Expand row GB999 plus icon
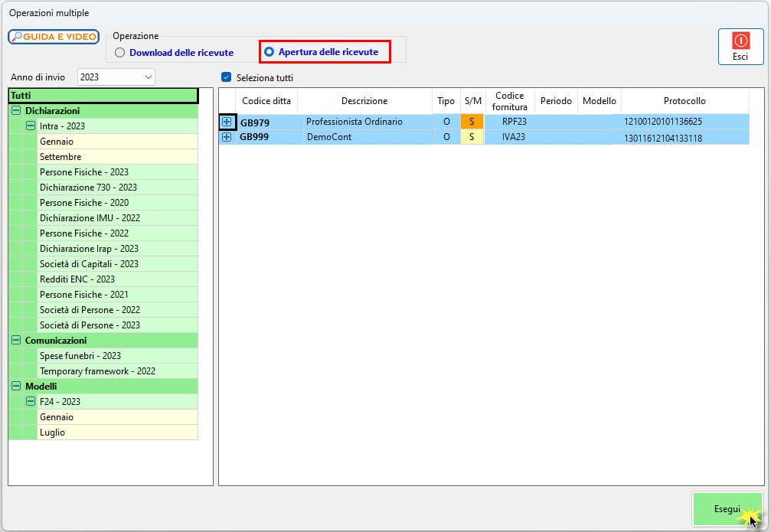The height and width of the screenshot is (532, 771). pyautogui.click(x=227, y=137)
